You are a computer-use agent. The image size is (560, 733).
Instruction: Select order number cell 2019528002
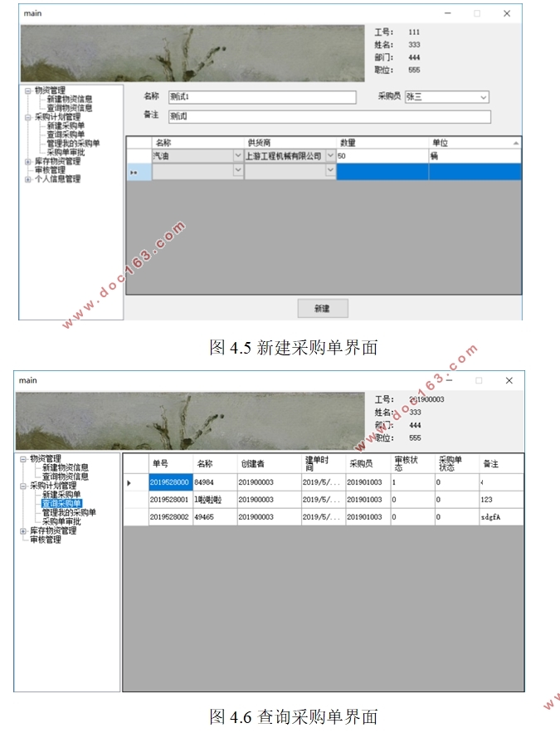pos(170,517)
